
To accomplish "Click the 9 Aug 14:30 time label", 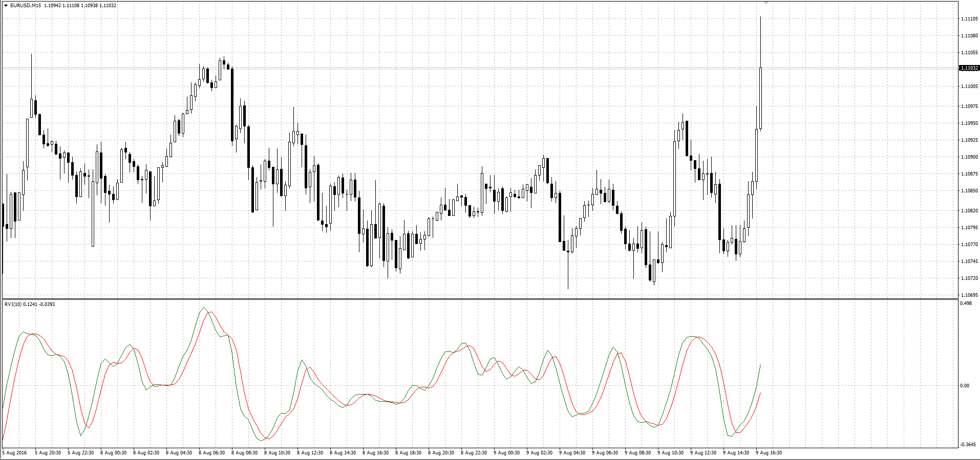I will pos(736,453).
